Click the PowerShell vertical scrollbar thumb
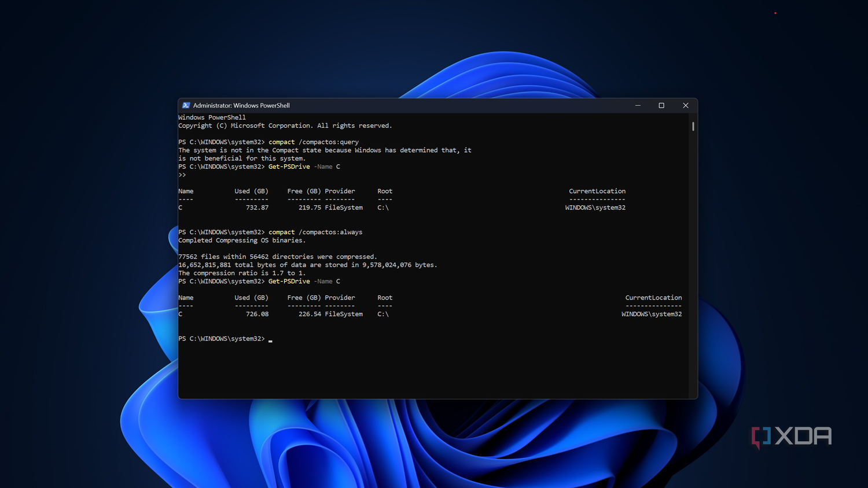The width and height of the screenshot is (868, 488). tap(693, 126)
